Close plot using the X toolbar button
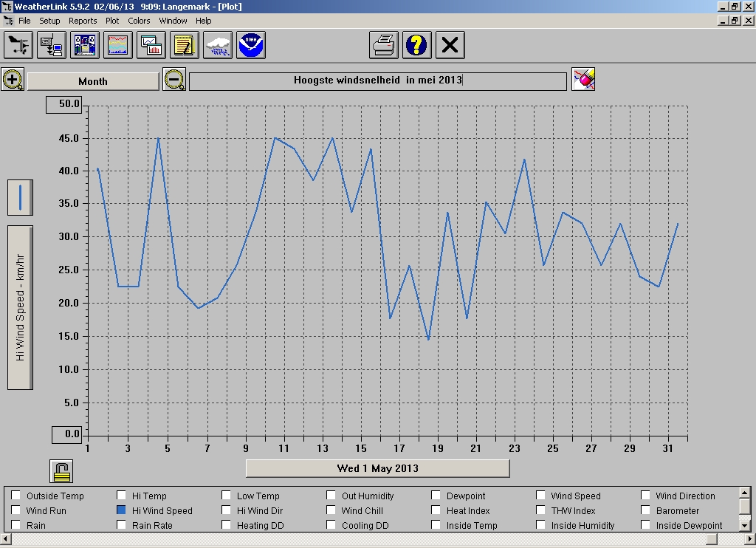 [x=450, y=45]
